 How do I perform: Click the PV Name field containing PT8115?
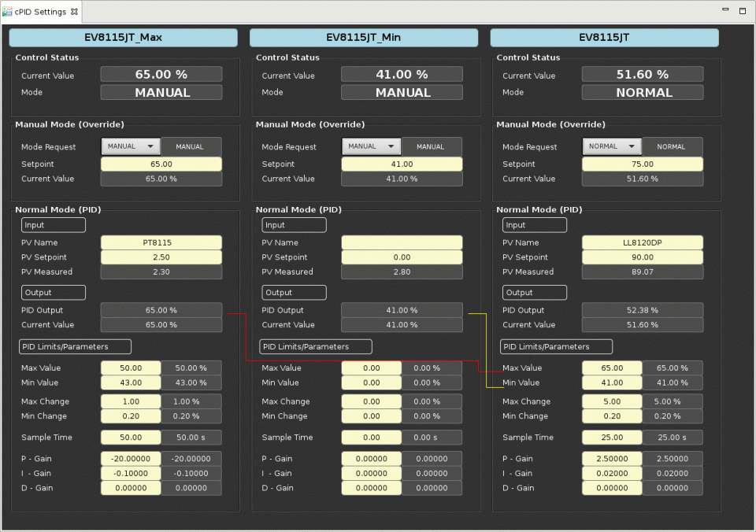pos(161,243)
